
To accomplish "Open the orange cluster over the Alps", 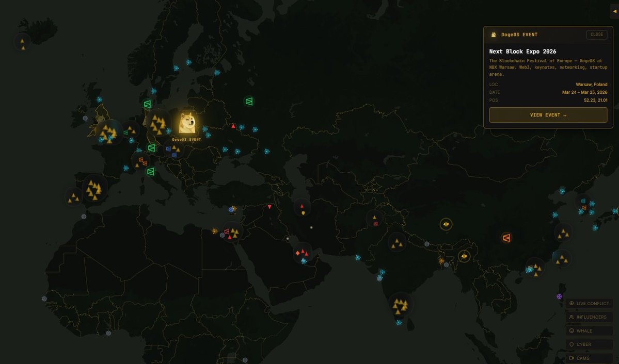I will pyautogui.click(x=140, y=161).
